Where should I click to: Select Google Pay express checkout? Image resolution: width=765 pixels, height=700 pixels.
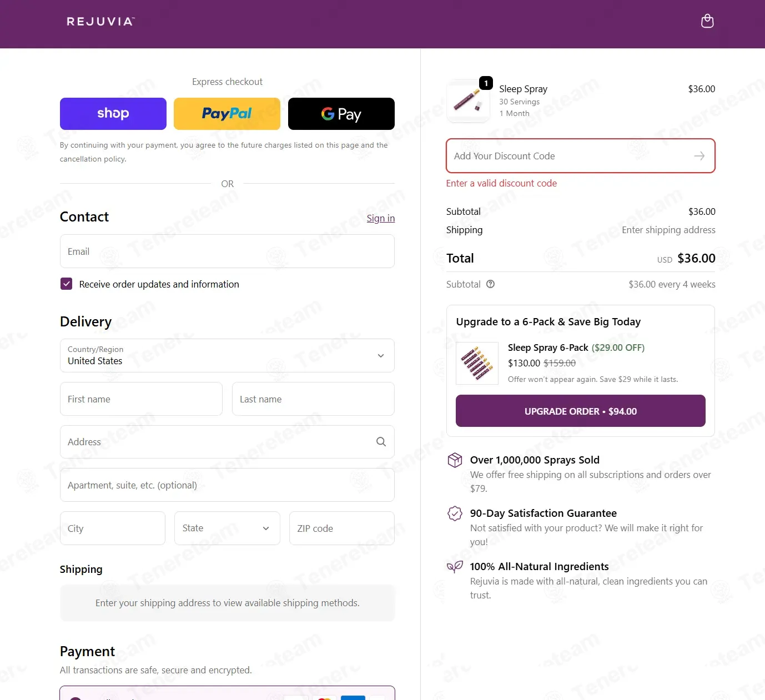pyautogui.click(x=341, y=114)
